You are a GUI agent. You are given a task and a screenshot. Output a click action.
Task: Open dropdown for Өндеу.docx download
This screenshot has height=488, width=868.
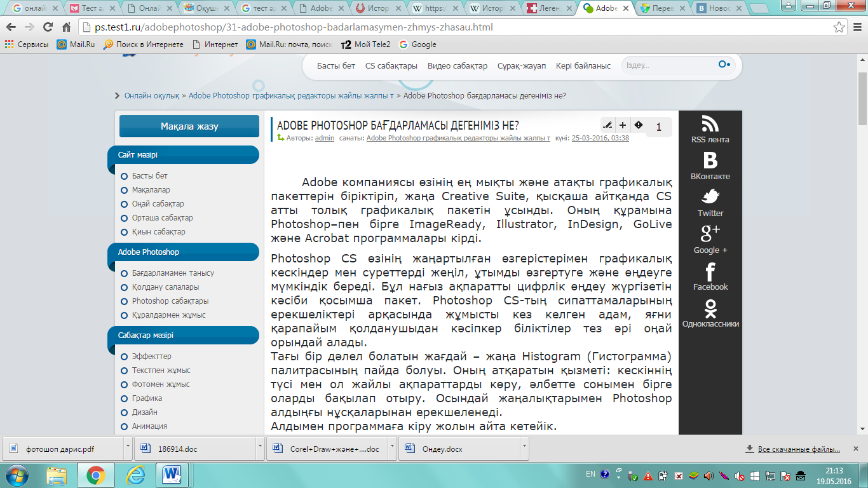[524, 448]
